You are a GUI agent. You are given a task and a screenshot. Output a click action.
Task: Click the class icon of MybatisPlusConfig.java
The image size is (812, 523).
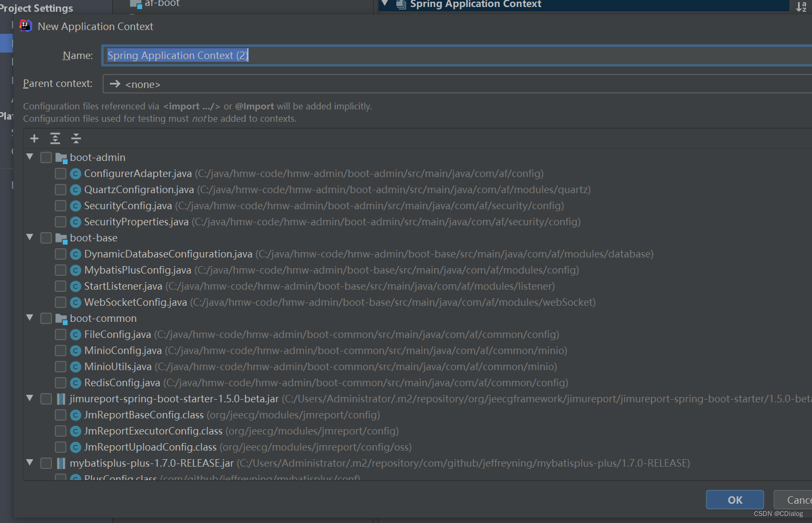click(76, 270)
